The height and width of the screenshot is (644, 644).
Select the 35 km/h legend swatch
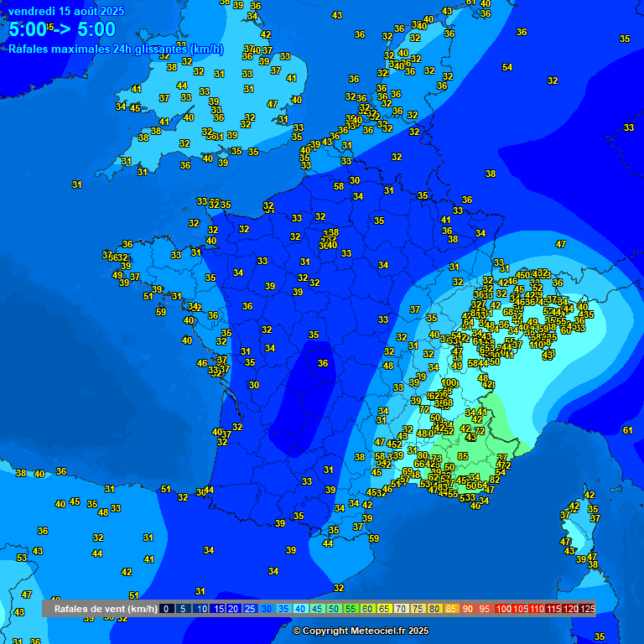[x=283, y=609]
